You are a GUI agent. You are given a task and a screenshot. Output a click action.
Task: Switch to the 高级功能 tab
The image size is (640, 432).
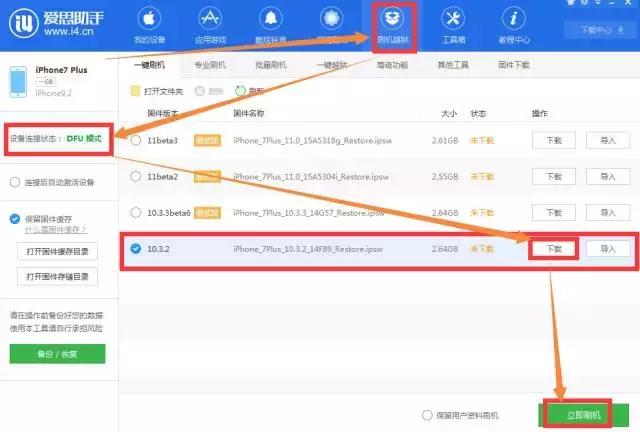click(392, 65)
